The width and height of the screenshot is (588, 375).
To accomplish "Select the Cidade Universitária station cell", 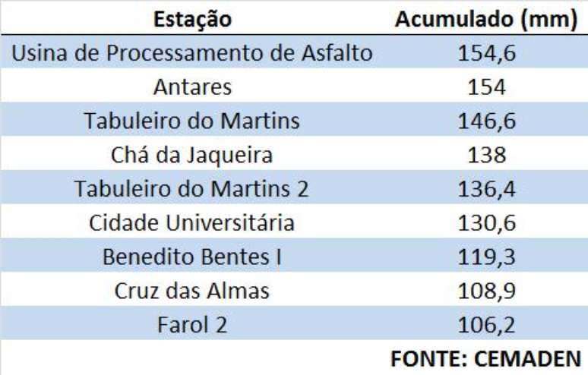I will coord(192,223).
